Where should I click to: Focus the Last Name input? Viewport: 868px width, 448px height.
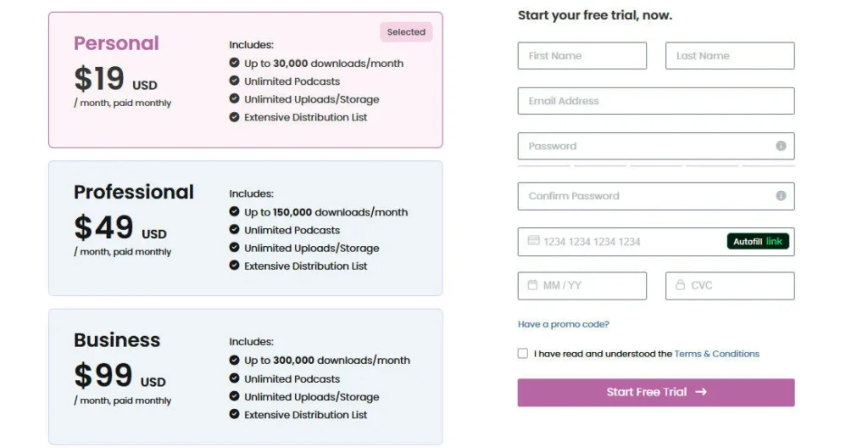point(730,56)
